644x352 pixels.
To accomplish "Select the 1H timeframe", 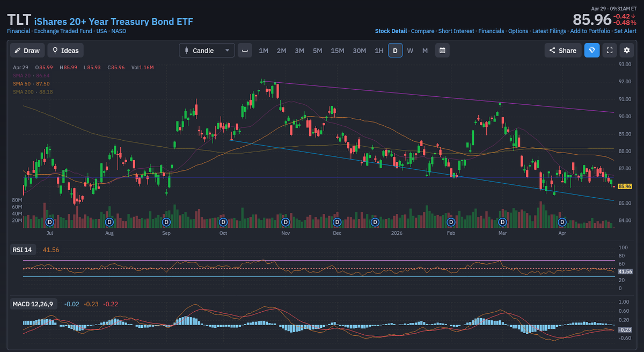I will click(379, 51).
